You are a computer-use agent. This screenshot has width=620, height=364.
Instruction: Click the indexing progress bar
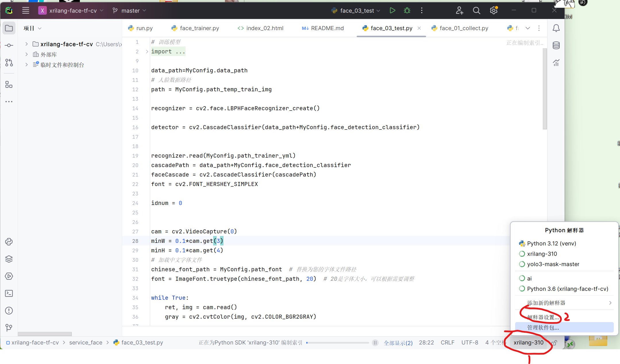click(338, 343)
